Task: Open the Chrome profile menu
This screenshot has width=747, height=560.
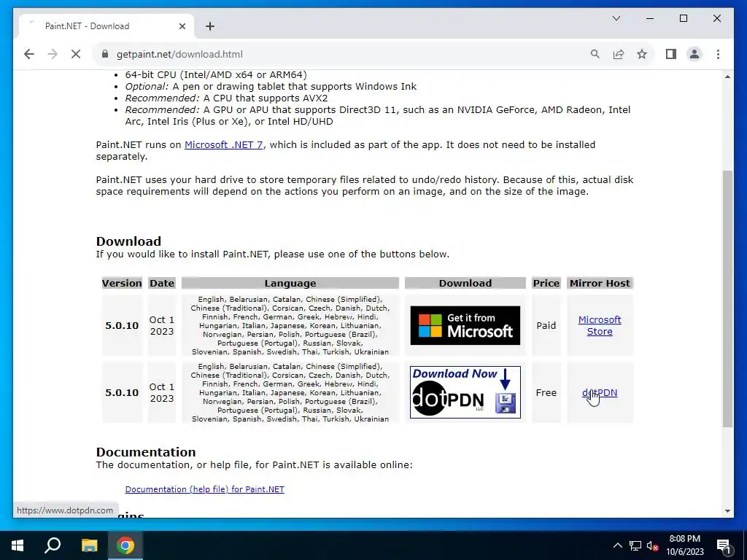Action: 694,54
